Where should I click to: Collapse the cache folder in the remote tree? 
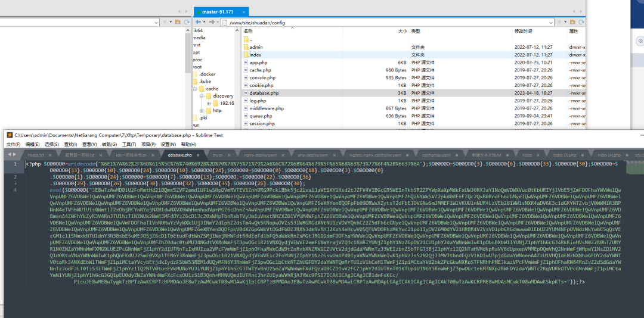pyautogui.click(x=195, y=89)
